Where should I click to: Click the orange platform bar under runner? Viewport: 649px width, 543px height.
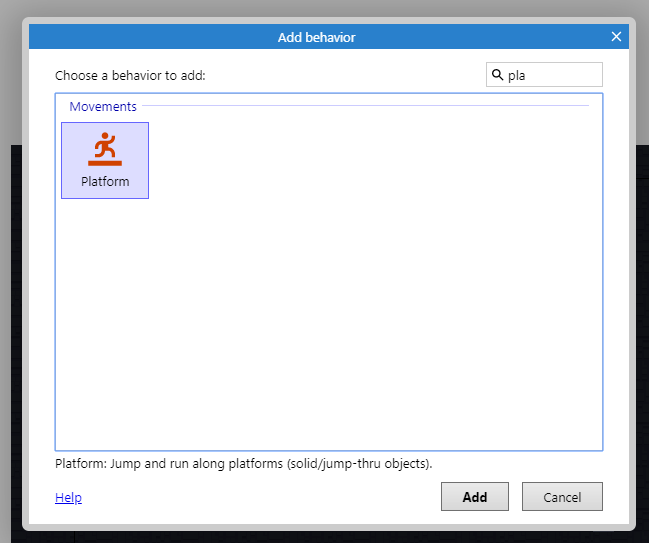click(x=104, y=162)
